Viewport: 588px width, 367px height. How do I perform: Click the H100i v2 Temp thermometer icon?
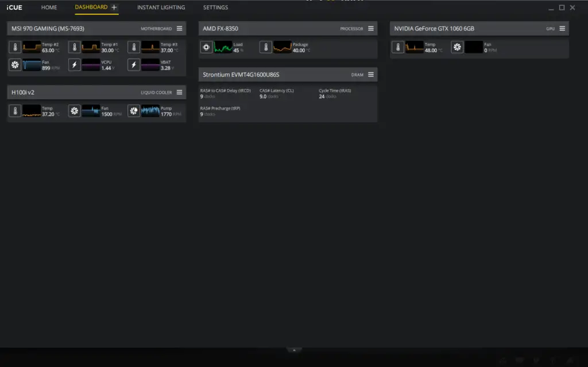click(x=15, y=111)
